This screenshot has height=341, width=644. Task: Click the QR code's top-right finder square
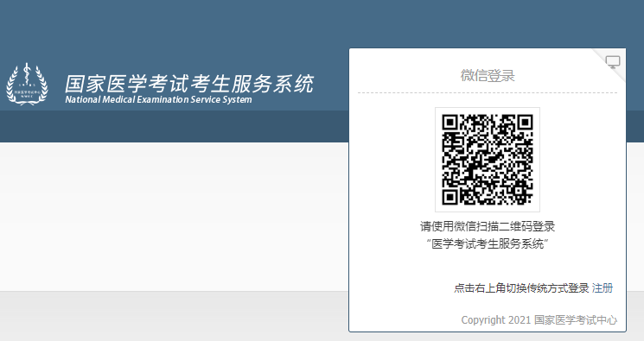[525, 123]
